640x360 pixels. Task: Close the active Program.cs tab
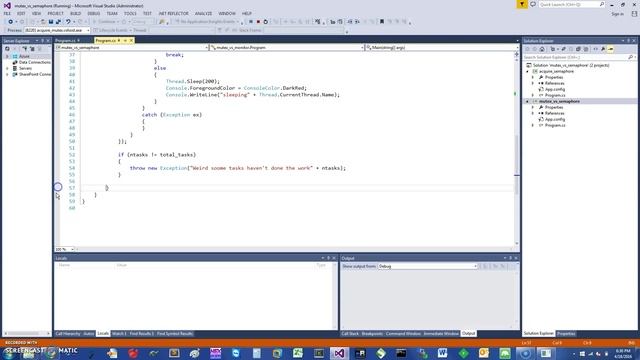[x=131, y=40]
